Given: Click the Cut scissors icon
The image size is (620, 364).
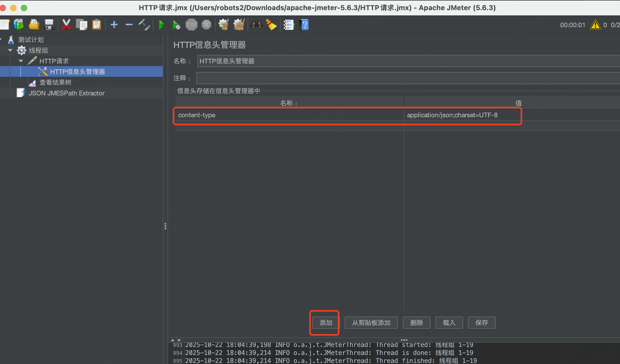Looking at the screenshot, I should click(66, 25).
